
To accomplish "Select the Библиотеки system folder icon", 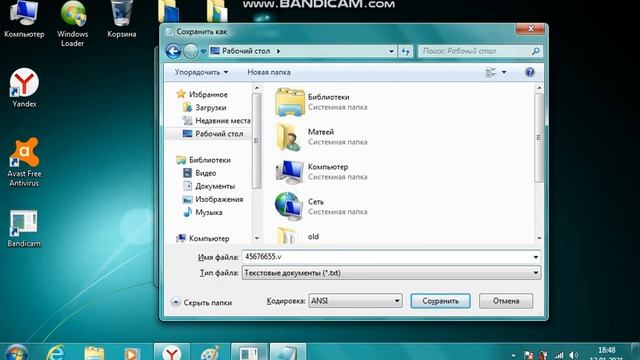I will point(289,102).
